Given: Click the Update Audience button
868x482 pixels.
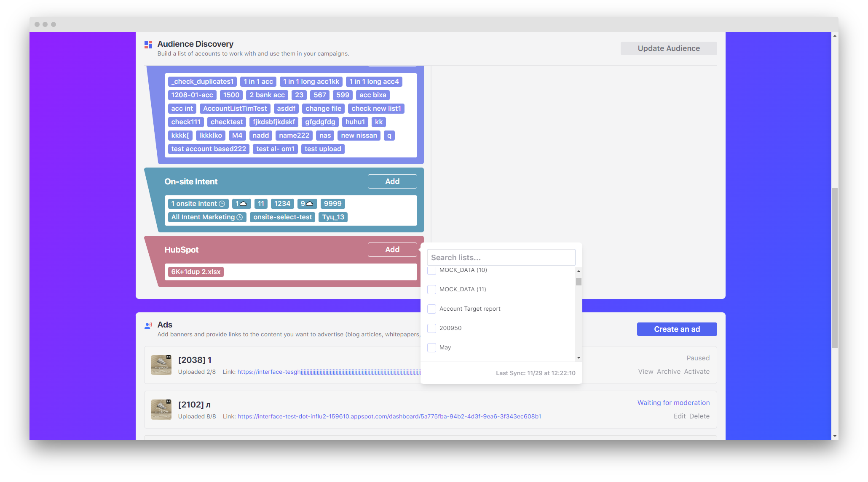Looking at the screenshot, I should point(668,48).
